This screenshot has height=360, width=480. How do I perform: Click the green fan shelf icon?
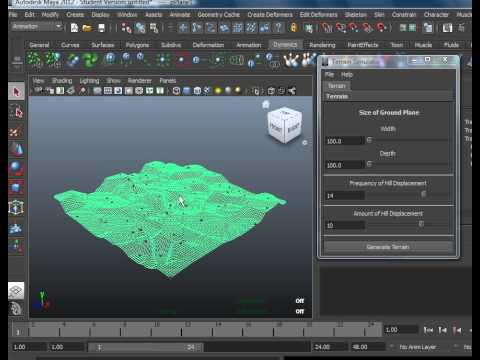tap(90, 60)
